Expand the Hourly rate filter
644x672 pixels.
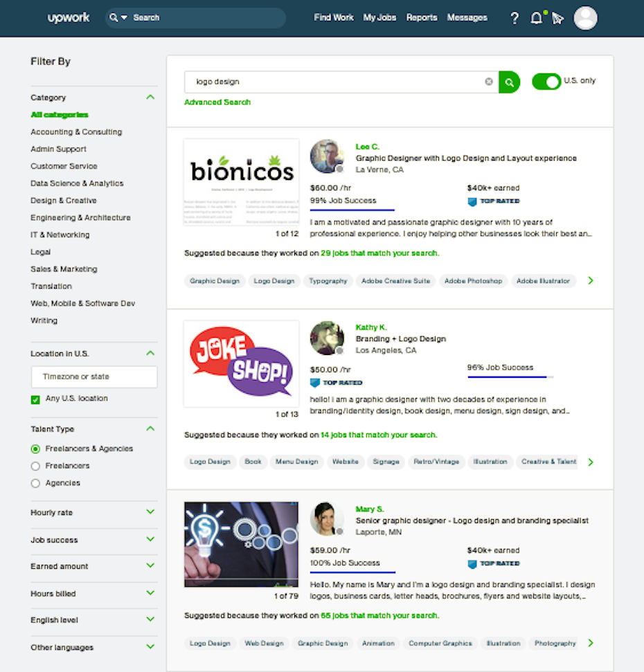point(150,512)
